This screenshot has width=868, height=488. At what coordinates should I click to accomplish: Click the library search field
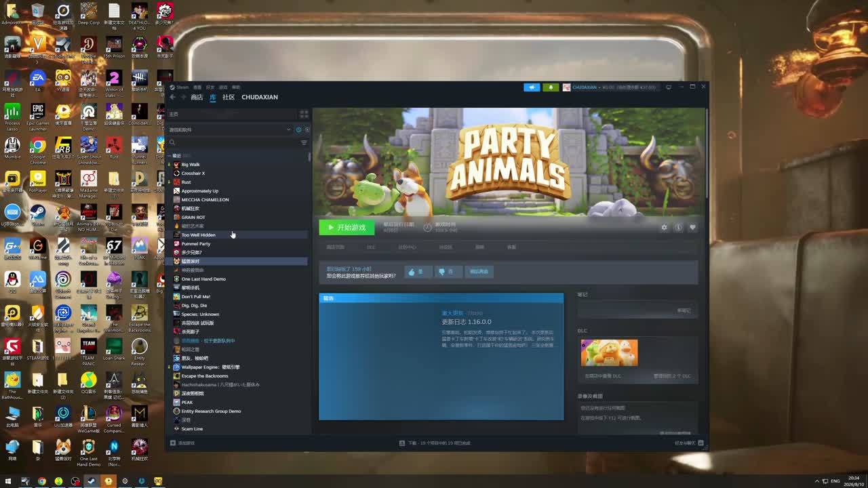click(233, 142)
